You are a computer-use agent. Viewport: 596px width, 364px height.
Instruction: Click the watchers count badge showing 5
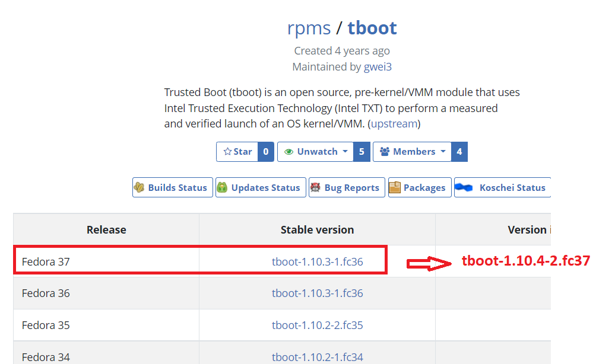[x=362, y=152]
